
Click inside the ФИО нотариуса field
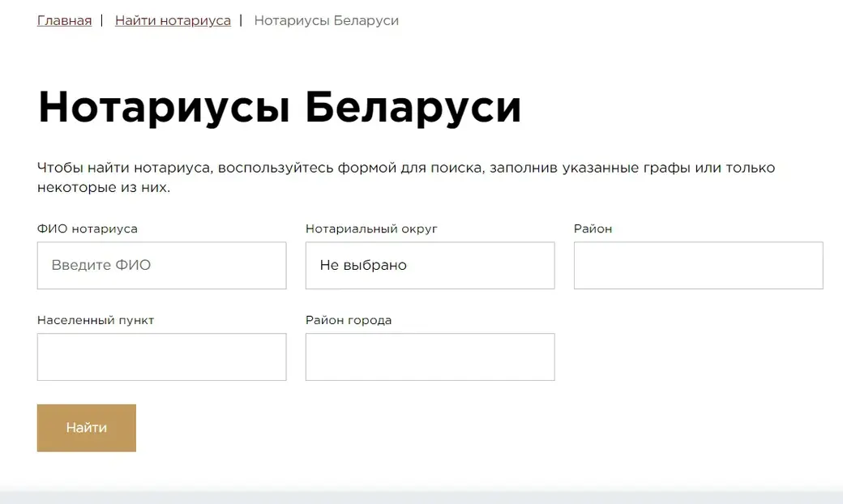click(x=161, y=265)
